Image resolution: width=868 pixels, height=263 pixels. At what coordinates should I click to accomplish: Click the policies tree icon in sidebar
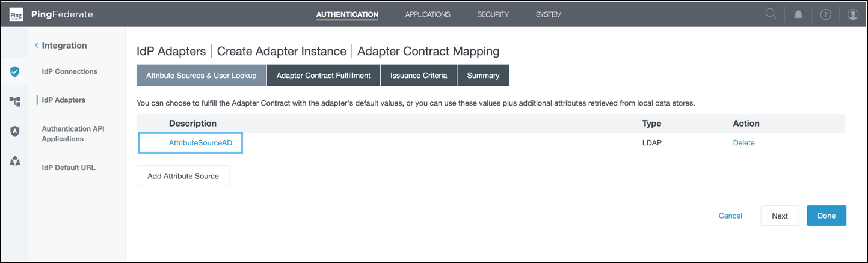pos(15,101)
